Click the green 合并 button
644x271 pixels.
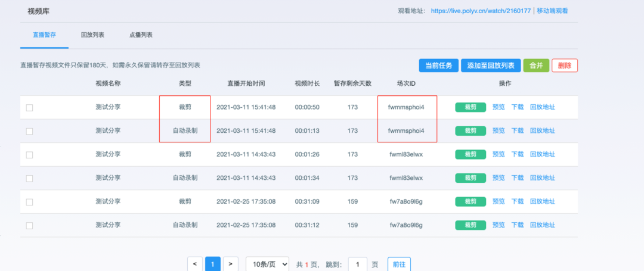(536, 66)
